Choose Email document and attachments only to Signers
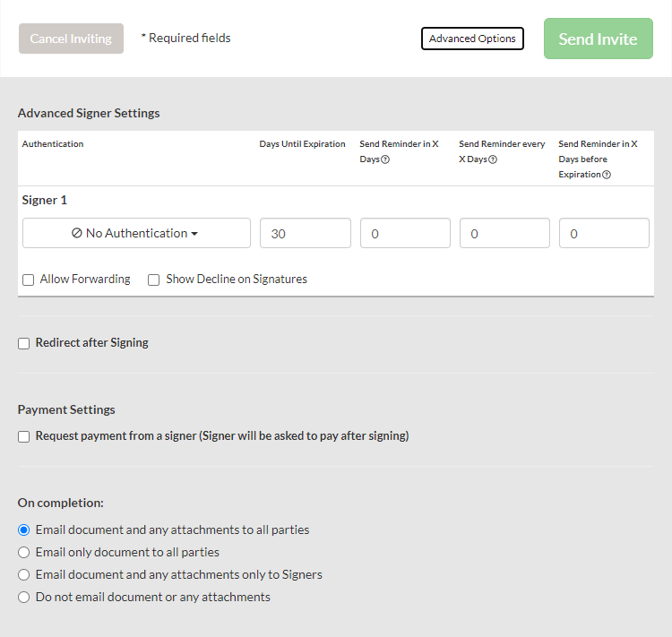 click(x=24, y=574)
